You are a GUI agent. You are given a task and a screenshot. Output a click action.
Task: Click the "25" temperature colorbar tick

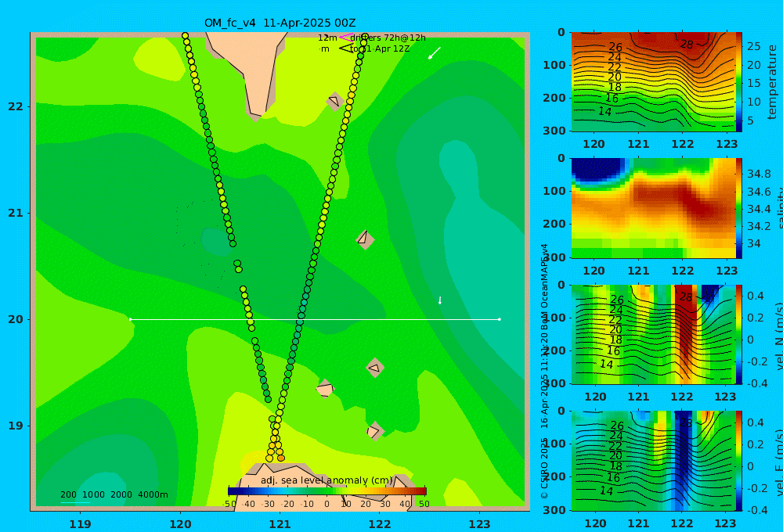click(x=753, y=46)
